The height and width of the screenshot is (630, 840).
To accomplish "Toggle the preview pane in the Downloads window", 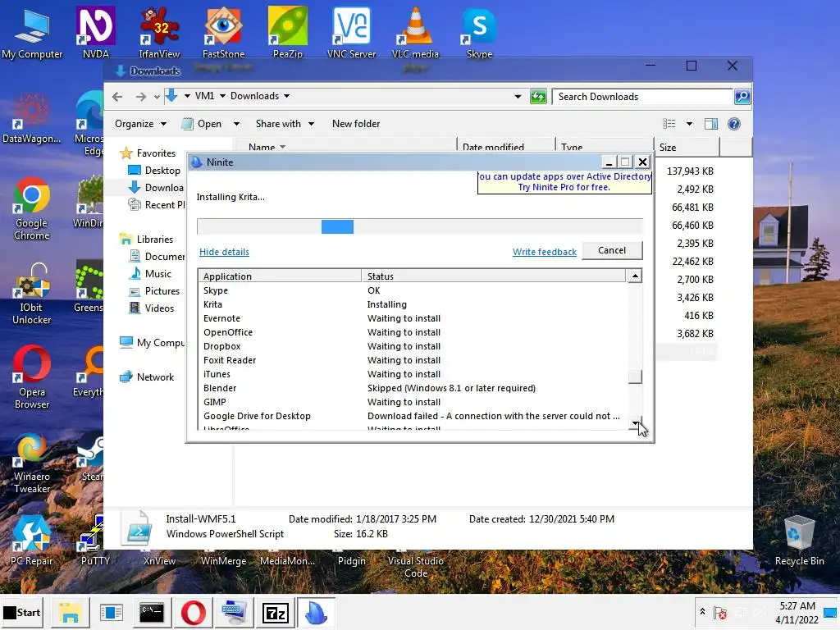I will pos(711,124).
